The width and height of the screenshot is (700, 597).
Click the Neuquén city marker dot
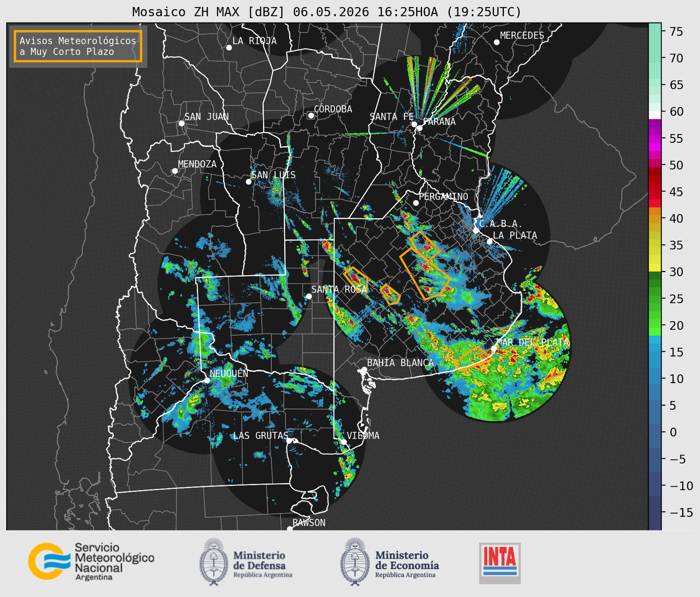coord(207,380)
